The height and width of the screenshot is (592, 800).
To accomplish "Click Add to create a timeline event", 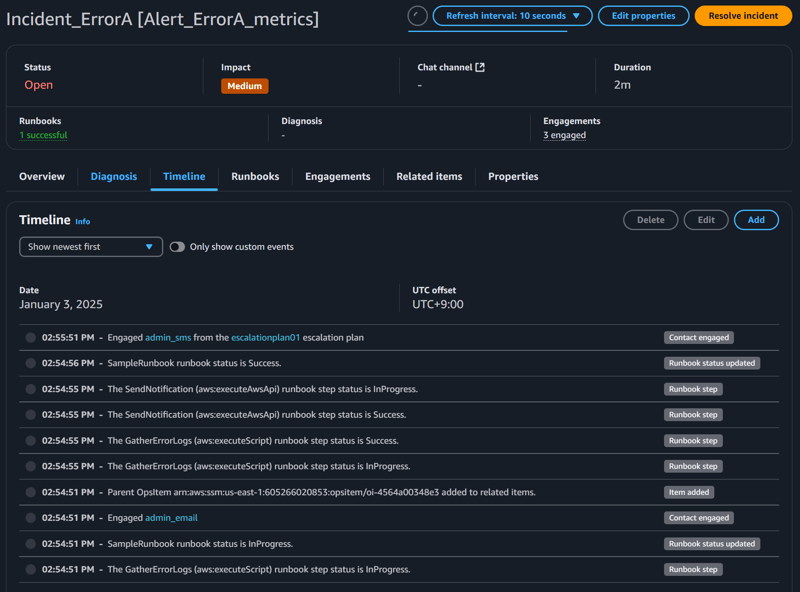I will point(756,219).
